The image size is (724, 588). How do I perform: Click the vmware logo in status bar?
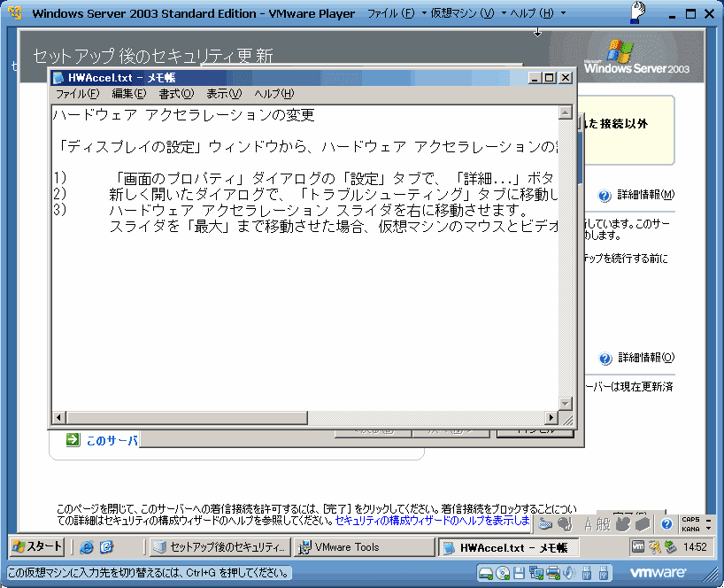coord(658,573)
